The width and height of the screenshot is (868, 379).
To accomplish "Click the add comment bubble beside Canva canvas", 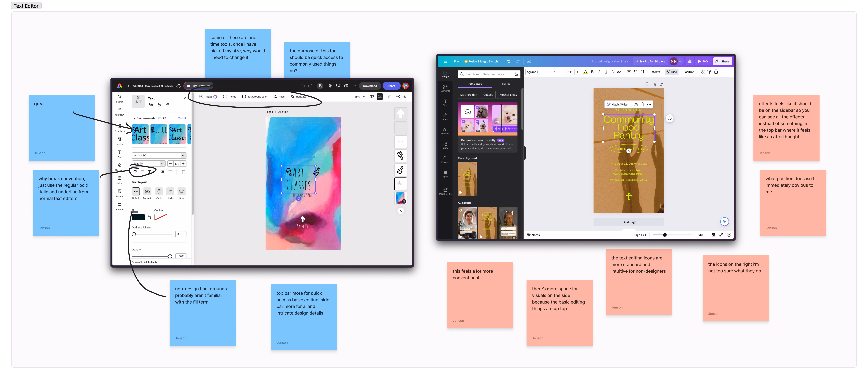I will pyautogui.click(x=670, y=118).
